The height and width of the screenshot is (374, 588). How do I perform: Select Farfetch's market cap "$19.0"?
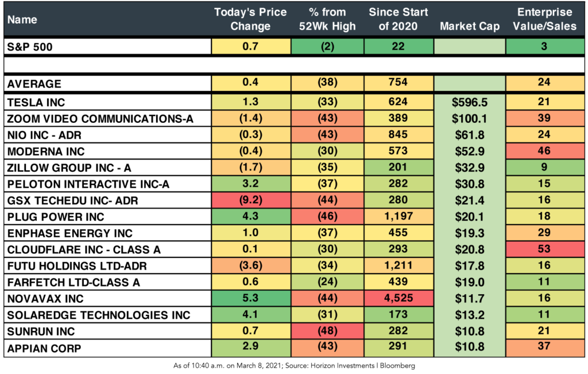[470, 283]
